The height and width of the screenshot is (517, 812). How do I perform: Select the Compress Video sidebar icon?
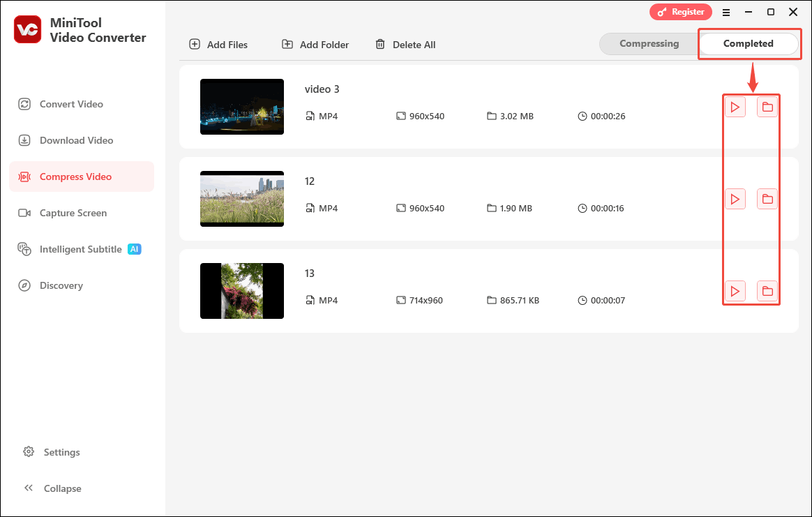[x=24, y=177]
